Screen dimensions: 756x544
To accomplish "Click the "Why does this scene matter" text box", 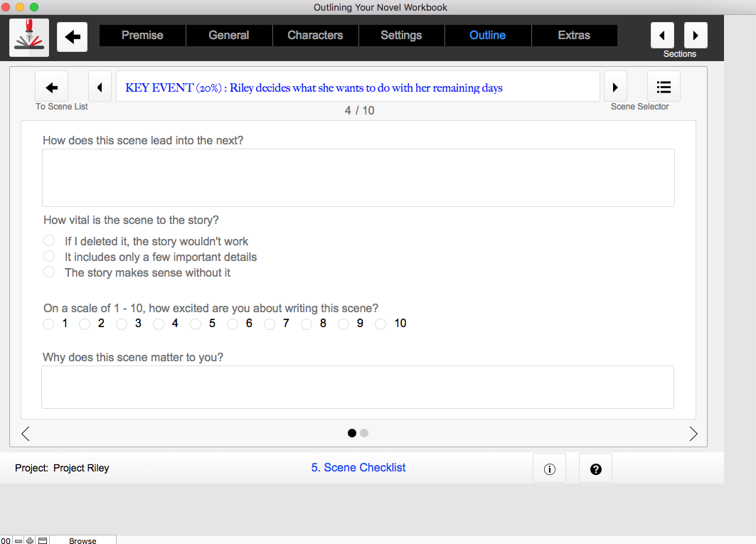I will (358, 388).
